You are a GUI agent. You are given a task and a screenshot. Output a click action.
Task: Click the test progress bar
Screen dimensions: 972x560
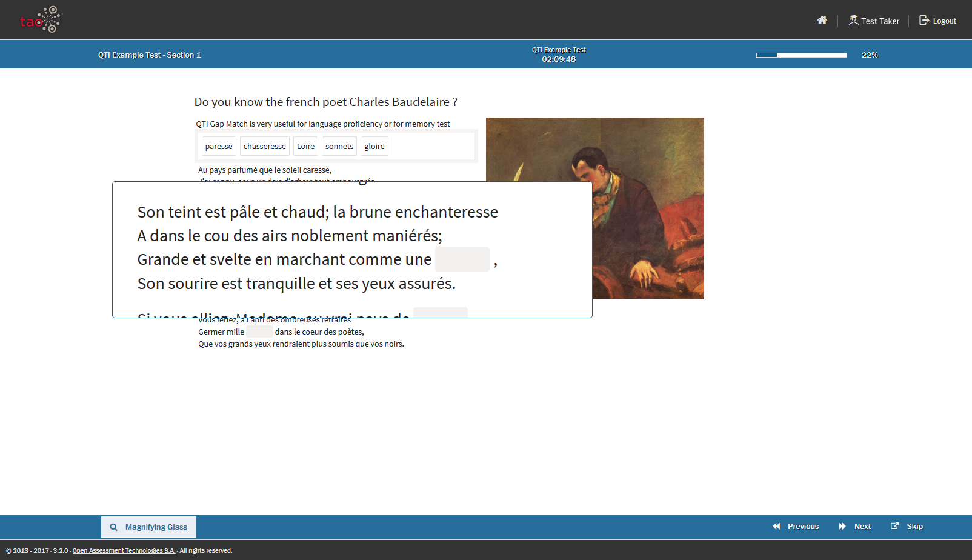click(802, 55)
